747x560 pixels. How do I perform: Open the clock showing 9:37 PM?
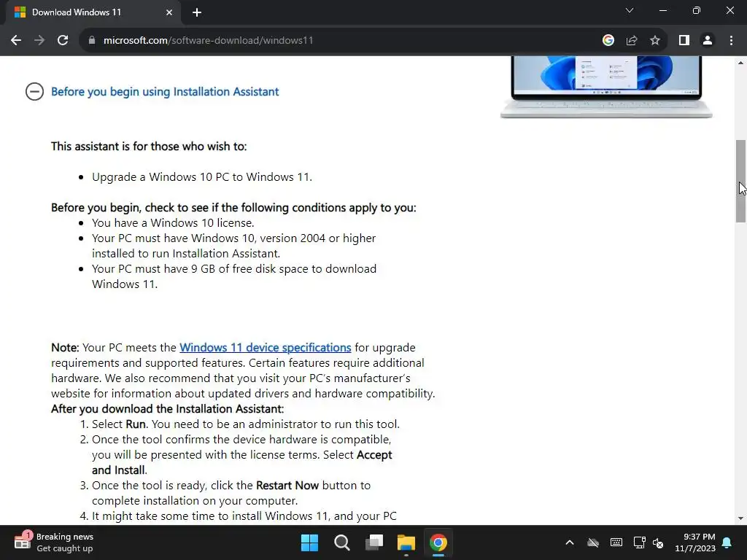[x=695, y=542]
